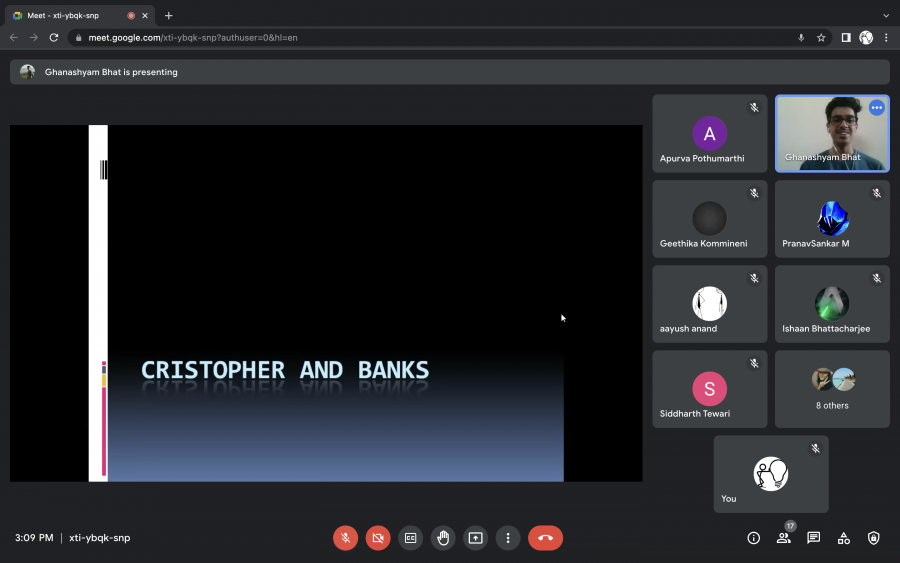Open host controls shield-lock icon

pyautogui.click(x=874, y=538)
